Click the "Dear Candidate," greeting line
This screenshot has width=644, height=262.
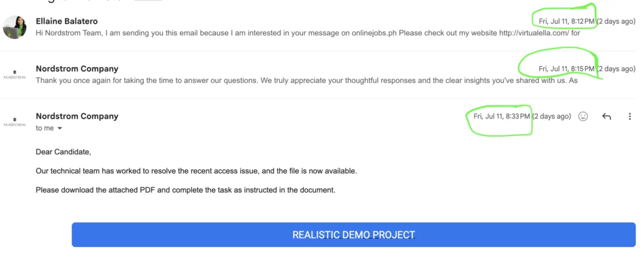tap(64, 152)
